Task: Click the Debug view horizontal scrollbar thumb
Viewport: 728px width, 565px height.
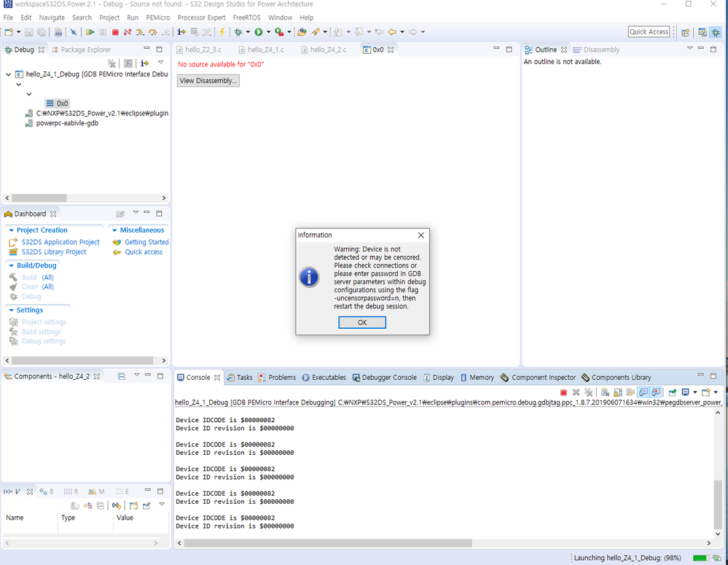Action: pos(39,198)
